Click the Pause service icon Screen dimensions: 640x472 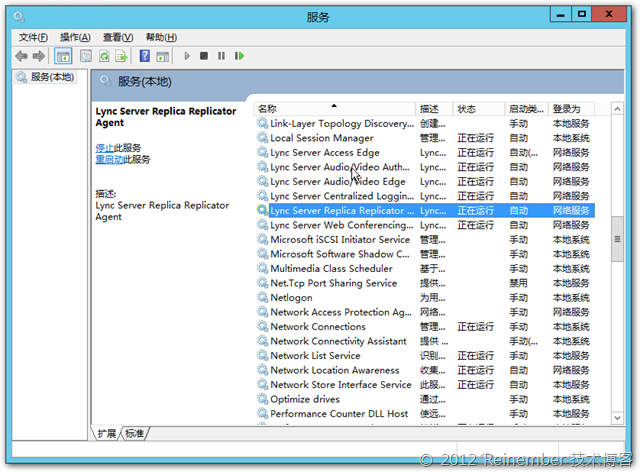(x=221, y=56)
